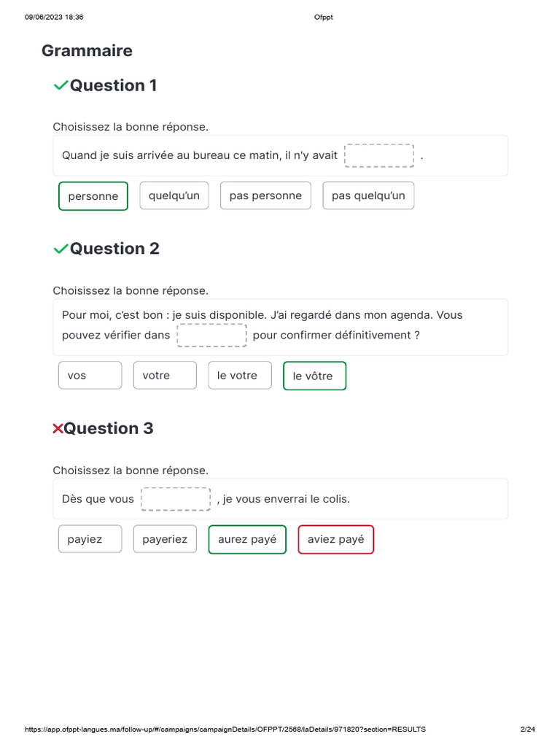The width and height of the screenshot is (560, 747).
Task: Select the "payeriez" option
Action: tap(165, 540)
